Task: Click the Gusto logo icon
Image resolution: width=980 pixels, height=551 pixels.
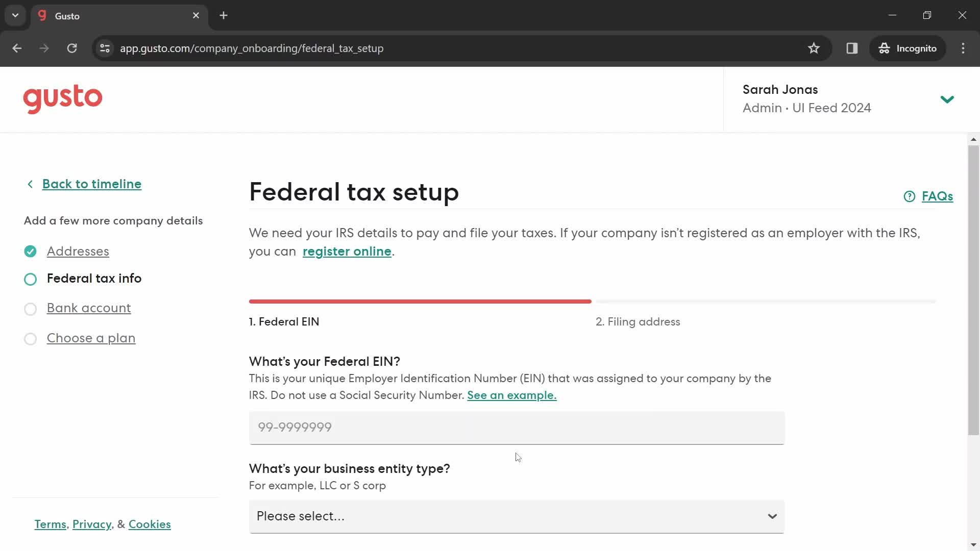Action: pos(63,99)
